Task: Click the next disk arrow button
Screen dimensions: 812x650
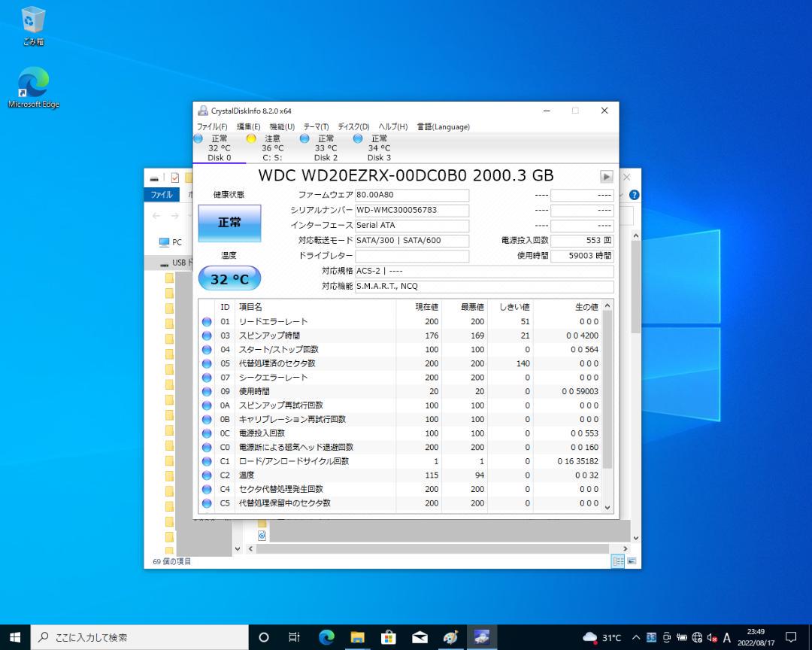Action: [x=607, y=176]
